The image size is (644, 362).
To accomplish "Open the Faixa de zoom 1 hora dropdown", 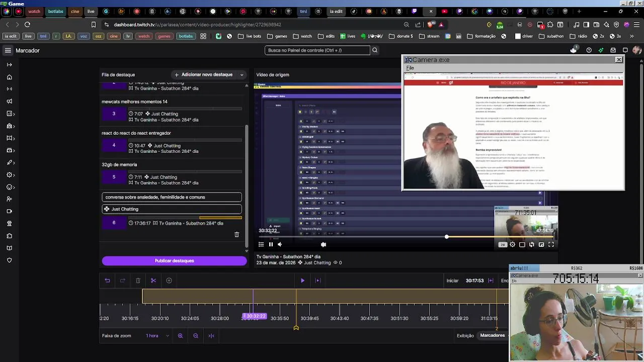I will pyautogui.click(x=157, y=336).
